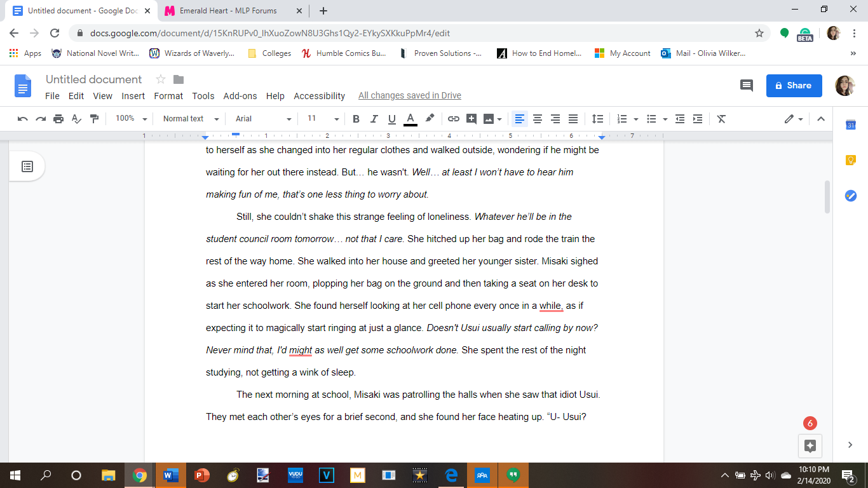The width and height of the screenshot is (868, 488).
Task: Switch to Emerald Heart - MLP Forums tab
Action: click(233, 11)
